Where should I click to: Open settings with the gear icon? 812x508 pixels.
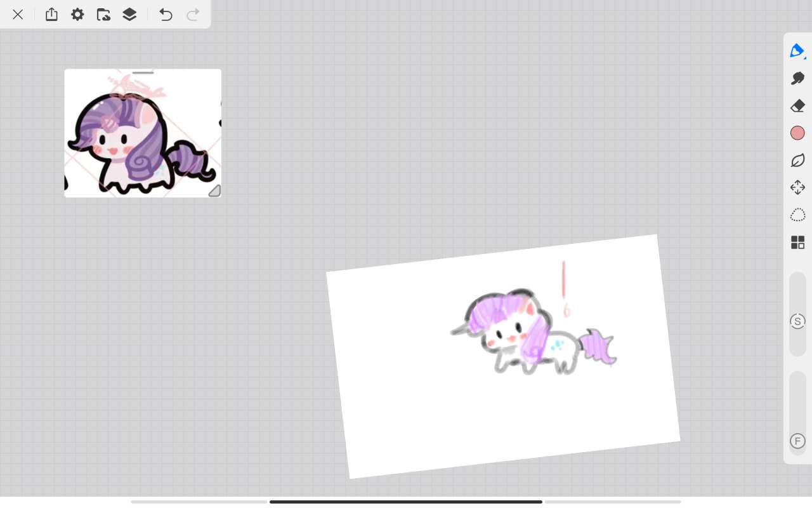point(77,14)
